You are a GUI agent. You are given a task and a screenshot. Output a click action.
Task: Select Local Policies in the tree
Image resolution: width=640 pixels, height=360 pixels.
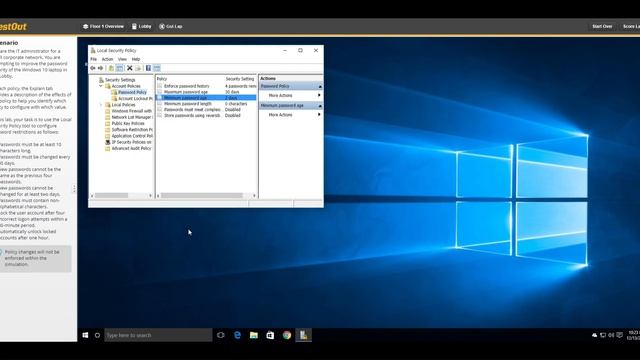pos(123,105)
